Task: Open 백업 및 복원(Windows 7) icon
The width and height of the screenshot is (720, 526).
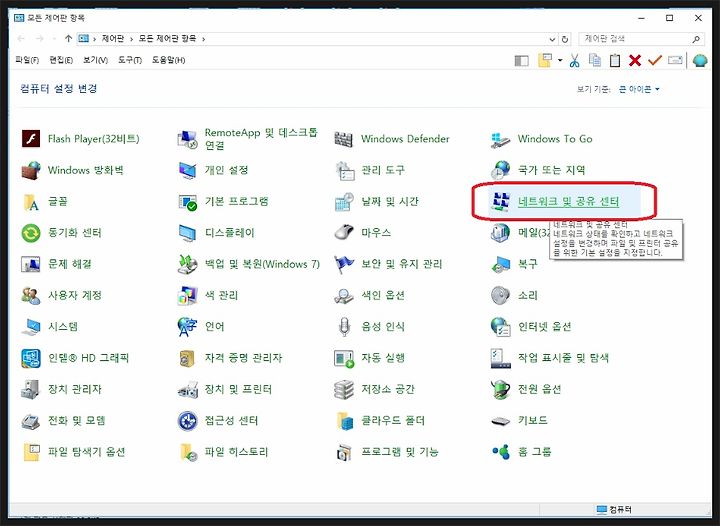Action: pos(187,264)
